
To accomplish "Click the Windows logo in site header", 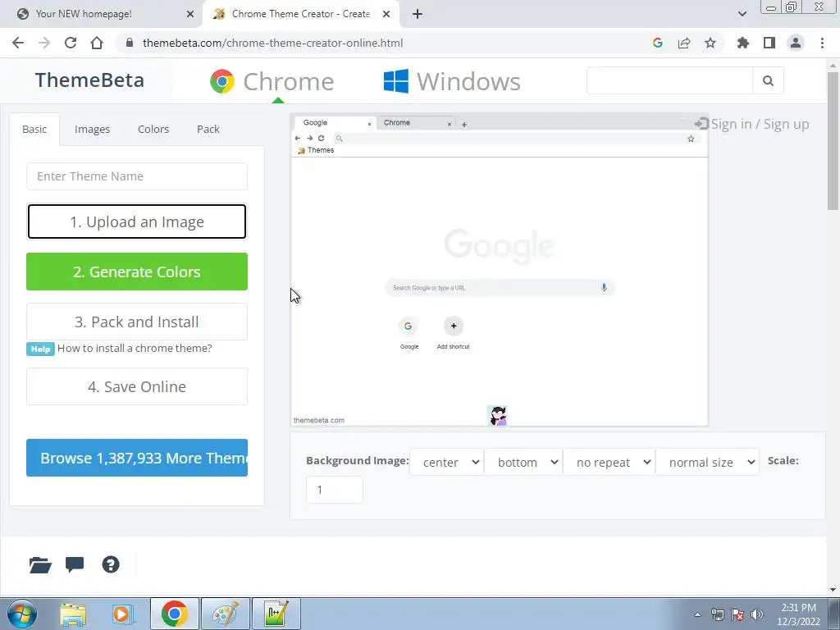I will 396,81.
